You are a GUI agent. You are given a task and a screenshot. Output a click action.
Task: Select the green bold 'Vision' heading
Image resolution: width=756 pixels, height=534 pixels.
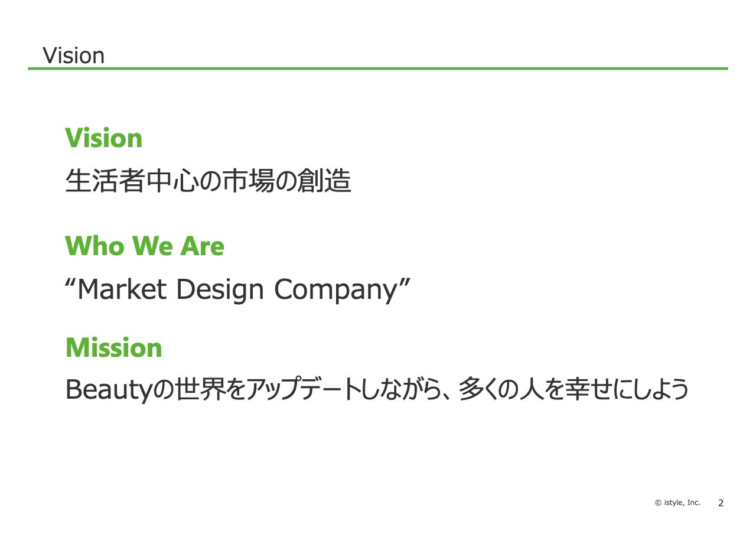(x=104, y=138)
